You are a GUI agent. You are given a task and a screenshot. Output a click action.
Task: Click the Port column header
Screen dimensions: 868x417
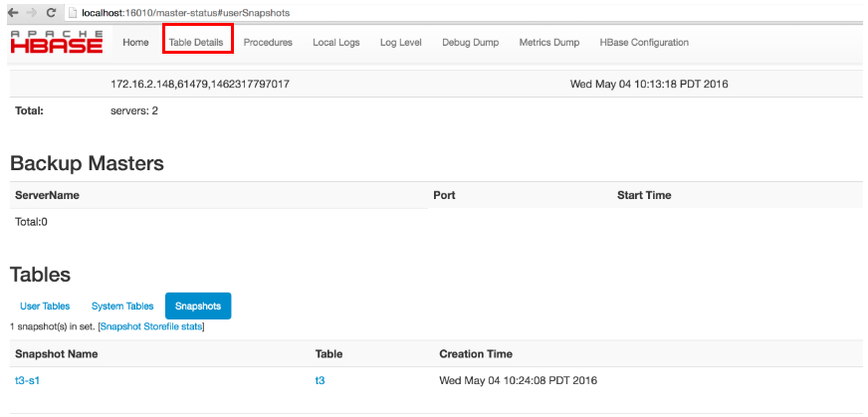click(444, 195)
